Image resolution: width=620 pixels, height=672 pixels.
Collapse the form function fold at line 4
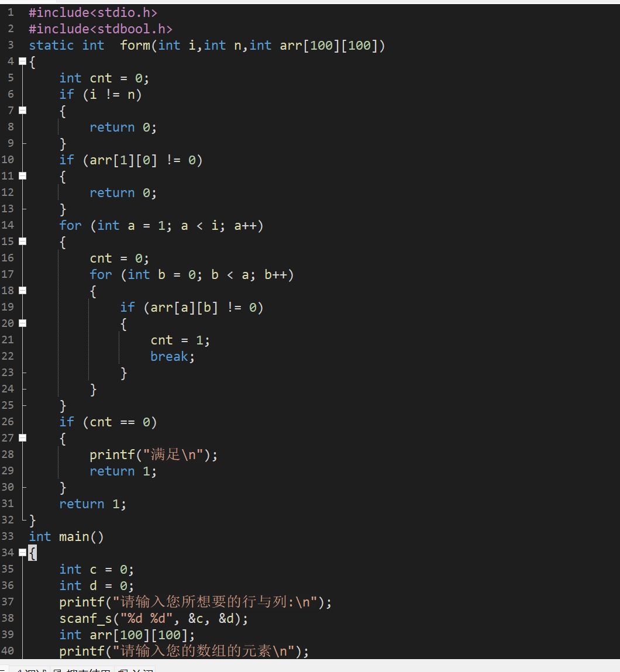point(23,61)
